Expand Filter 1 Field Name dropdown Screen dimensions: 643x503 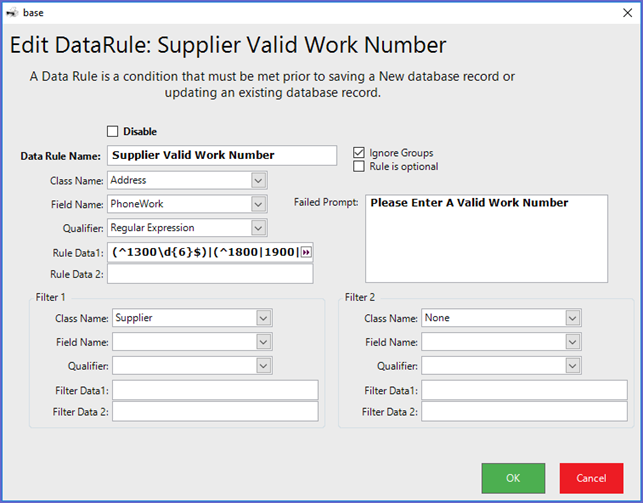pos(264,342)
